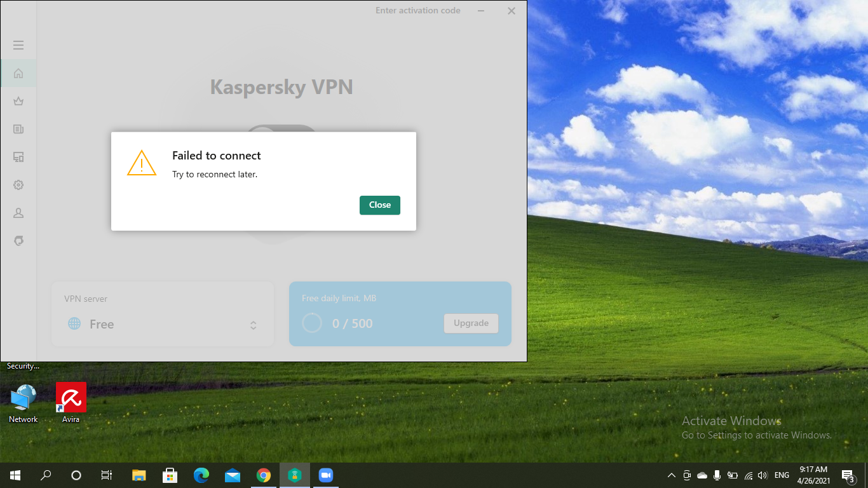868x488 pixels.
Task: Close the Failed to connect dialog
Action: [380, 205]
